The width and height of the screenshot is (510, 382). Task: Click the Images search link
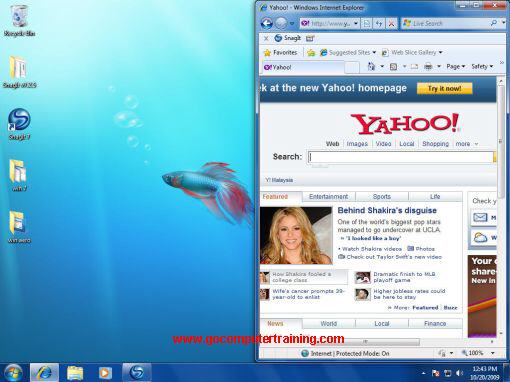click(357, 144)
